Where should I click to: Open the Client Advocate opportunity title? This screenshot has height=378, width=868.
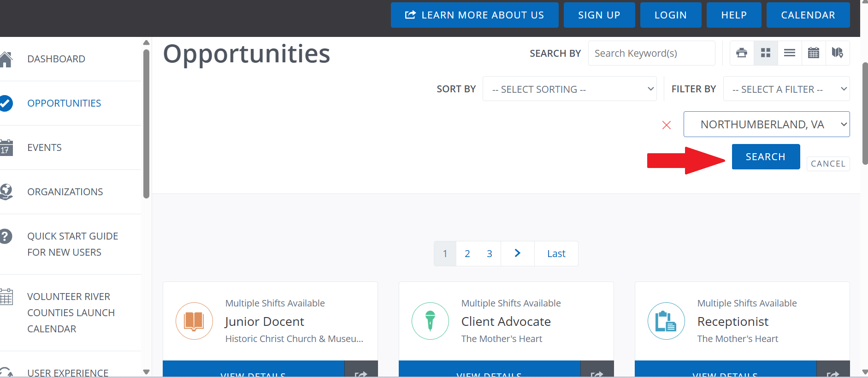pos(506,321)
